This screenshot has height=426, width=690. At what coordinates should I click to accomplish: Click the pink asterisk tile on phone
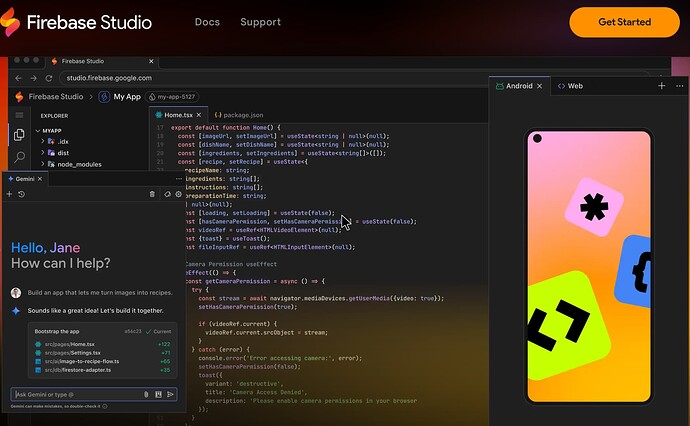[594, 207]
